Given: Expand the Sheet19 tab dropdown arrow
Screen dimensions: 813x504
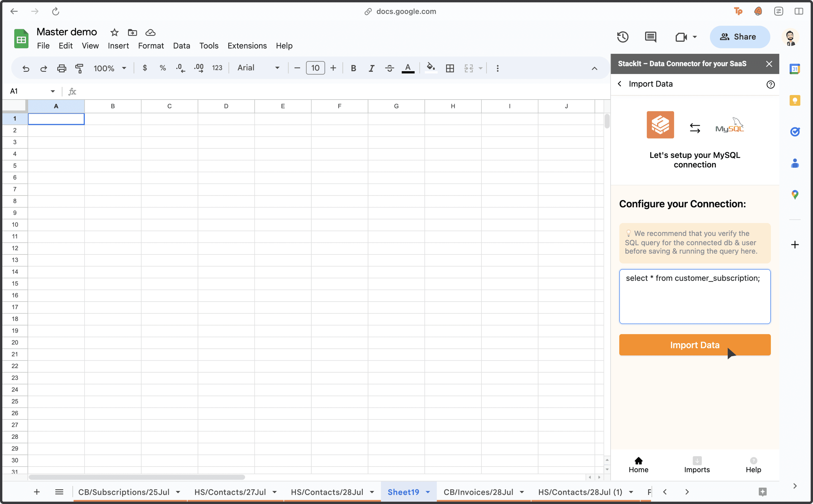Looking at the screenshot, I should [428, 492].
